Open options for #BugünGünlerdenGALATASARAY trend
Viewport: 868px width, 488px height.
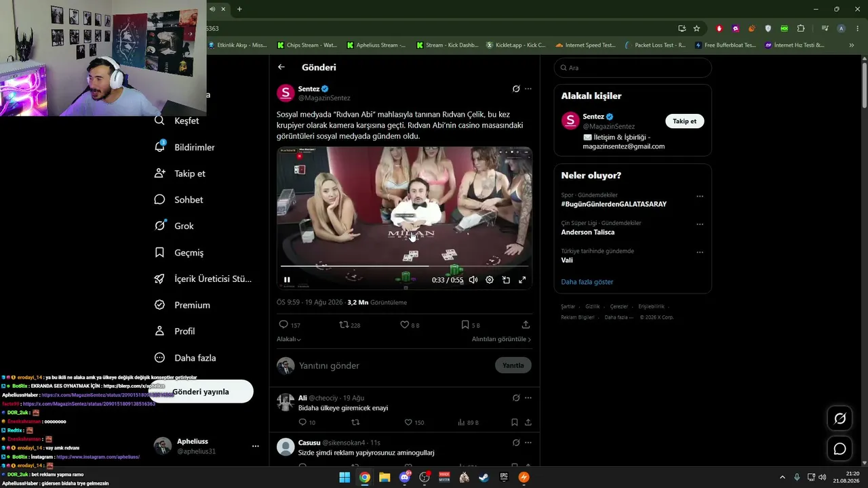[700, 197]
